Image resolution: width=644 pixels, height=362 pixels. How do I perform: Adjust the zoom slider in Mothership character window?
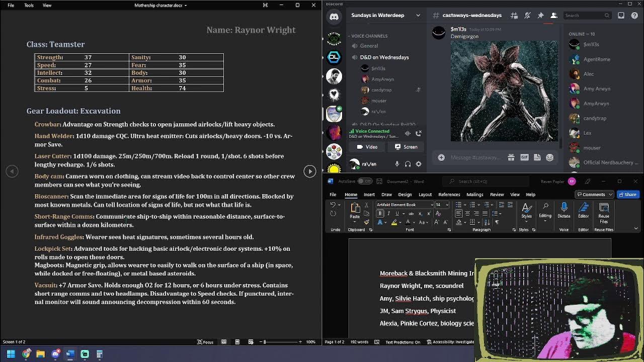[x=282, y=342]
